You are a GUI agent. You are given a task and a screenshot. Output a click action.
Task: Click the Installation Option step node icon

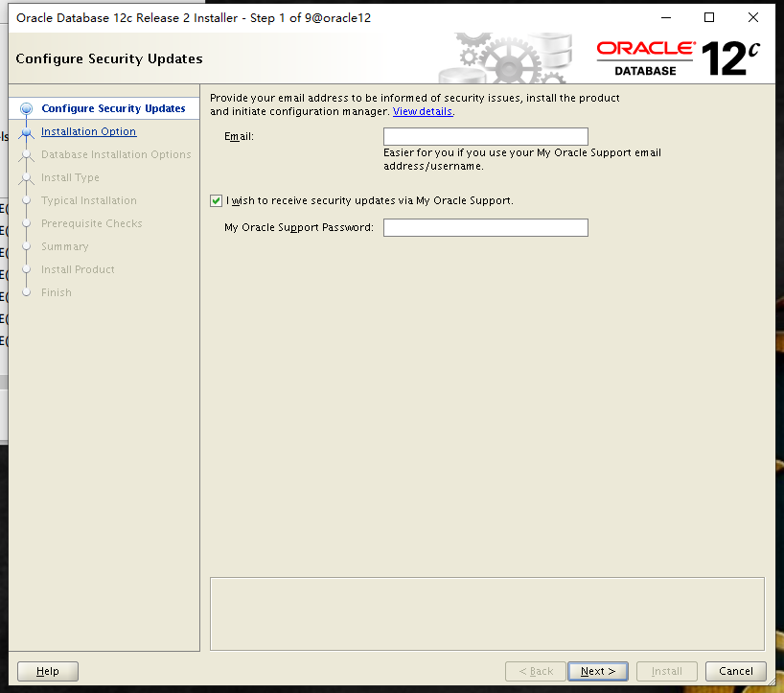(x=27, y=132)
